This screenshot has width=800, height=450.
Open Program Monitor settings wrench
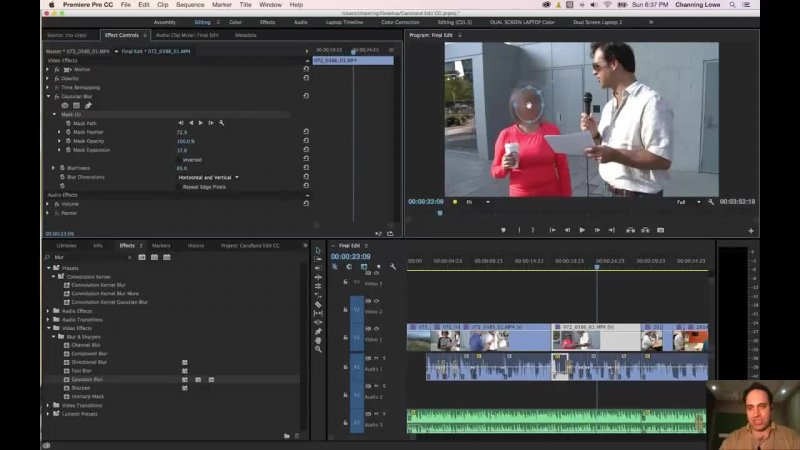click(x=711, y=202)
